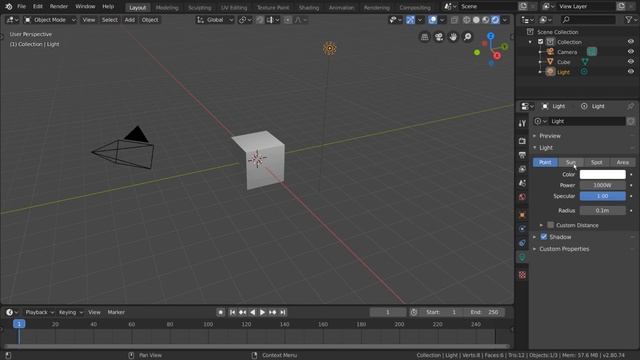Switch to the Modeling workspace tab

[167, 7]
